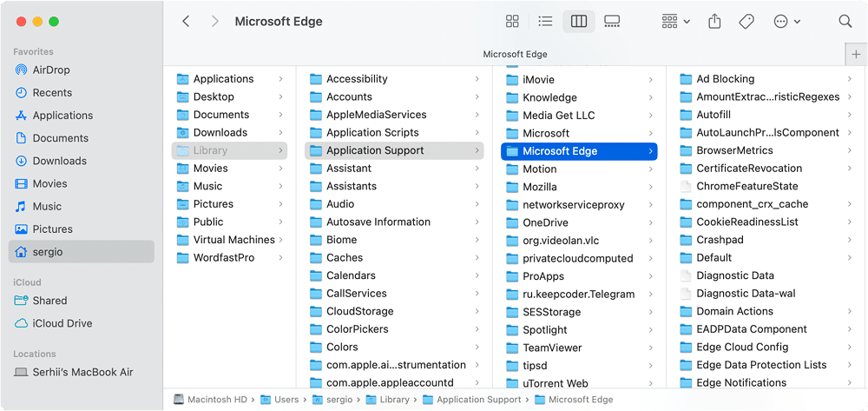Image resolution: width=868 pixels, height=411 pixels.
Task: Select the Mozilla folder
Action: pos(579,187)
